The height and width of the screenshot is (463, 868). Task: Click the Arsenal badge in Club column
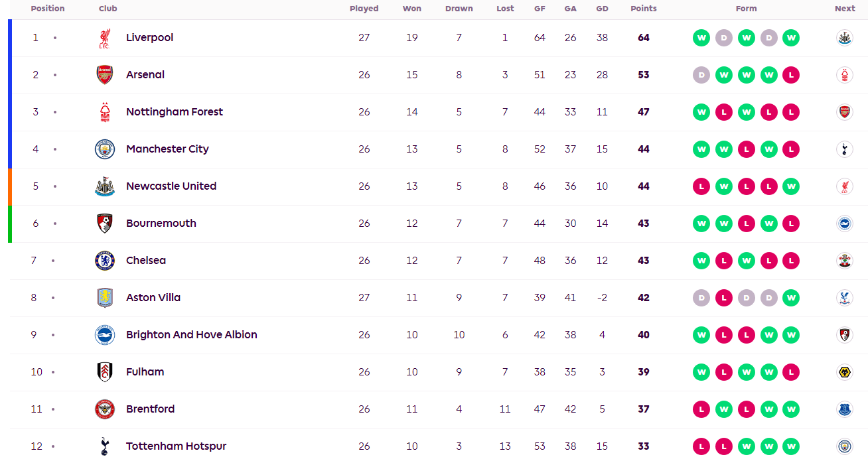pyautogui.click(x=104, y=75)
